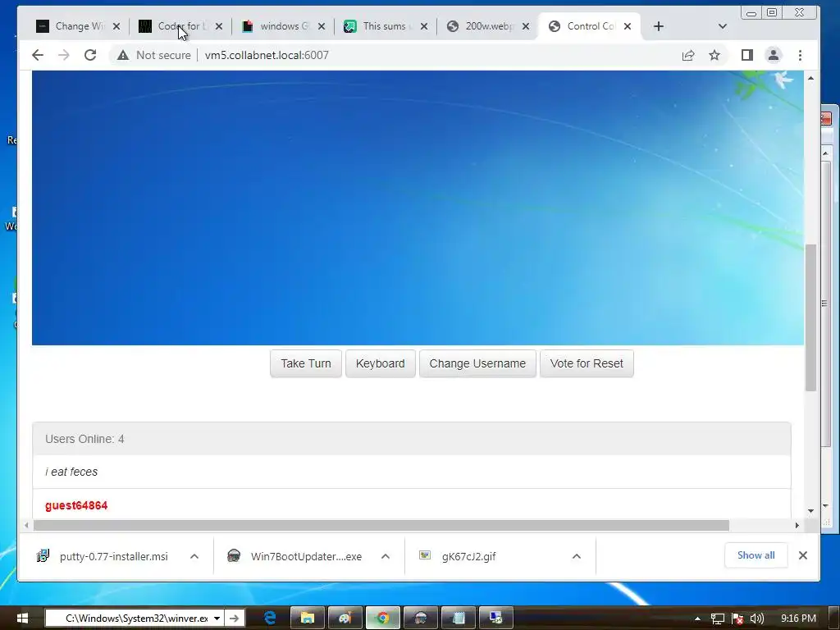Click the taskbar address Go arrow
This screenshot has height=630, width=840.
235,619
